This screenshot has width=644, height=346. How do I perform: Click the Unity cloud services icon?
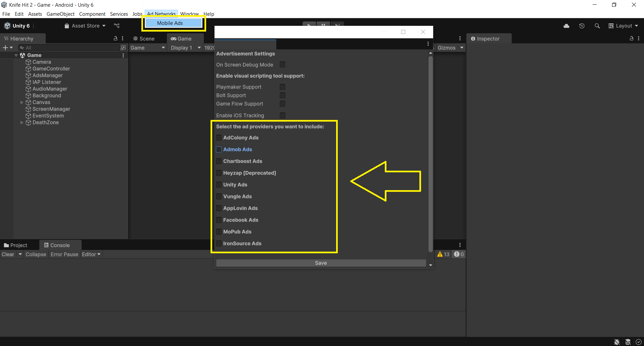[x=566, y=26]
